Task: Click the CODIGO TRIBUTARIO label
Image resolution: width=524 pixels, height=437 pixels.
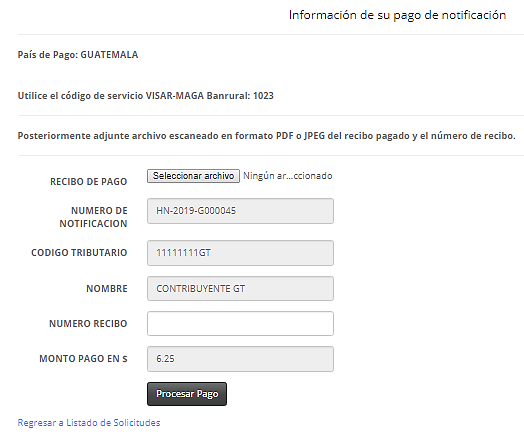Action: (x=79, y=253)
